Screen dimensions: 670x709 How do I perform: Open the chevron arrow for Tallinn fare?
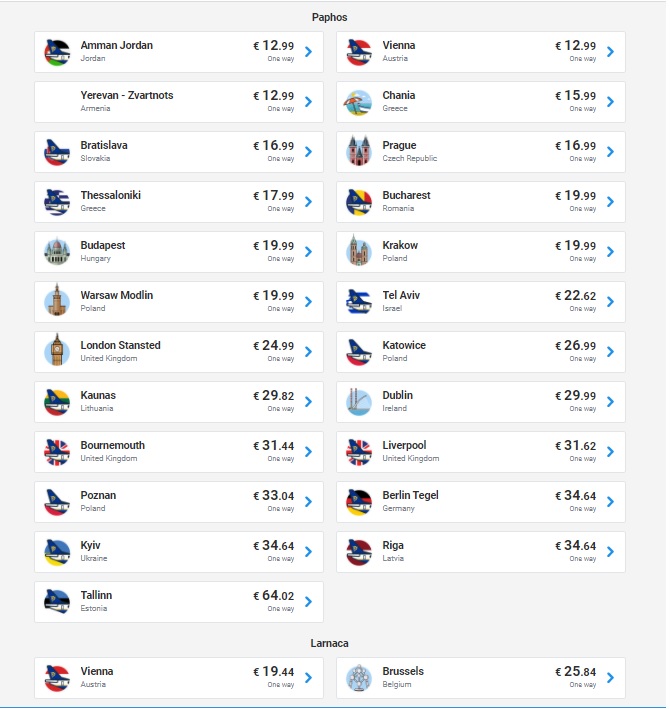309,602
